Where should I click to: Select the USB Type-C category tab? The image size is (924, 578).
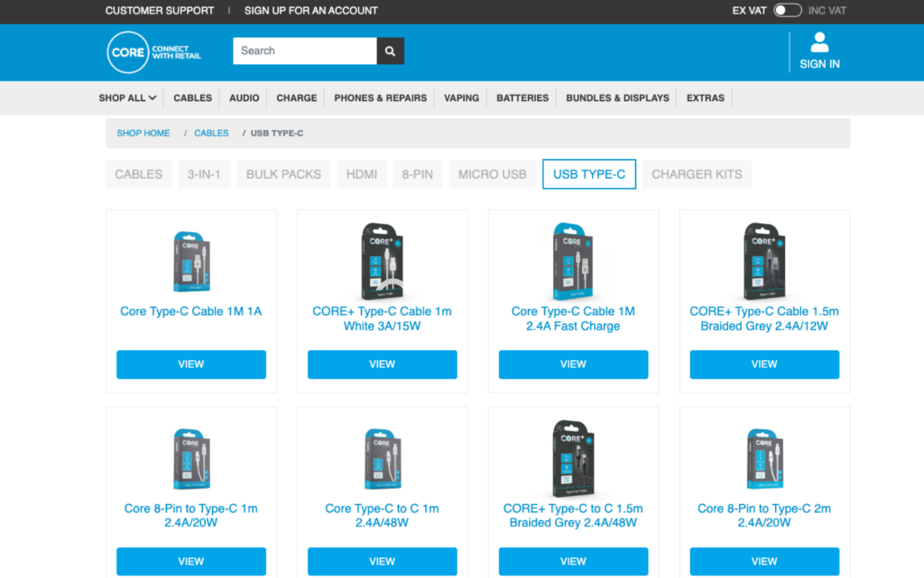click(x=589, y=174)
